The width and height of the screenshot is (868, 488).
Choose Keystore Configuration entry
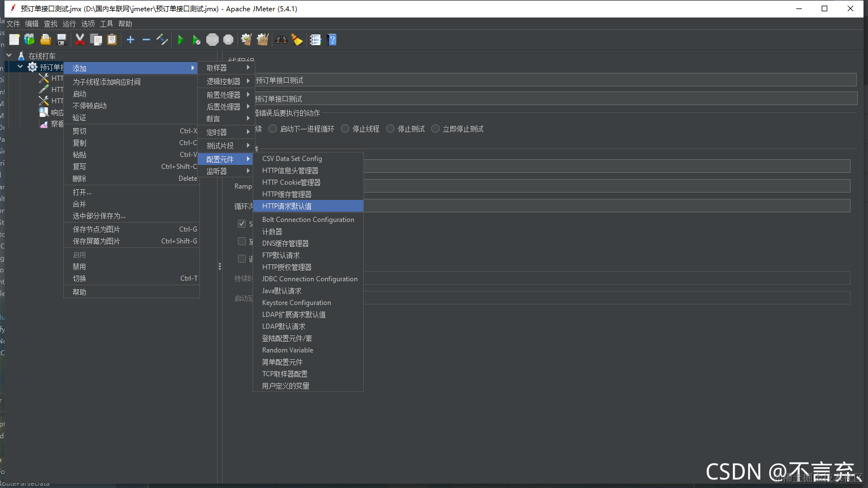[308, 303]
